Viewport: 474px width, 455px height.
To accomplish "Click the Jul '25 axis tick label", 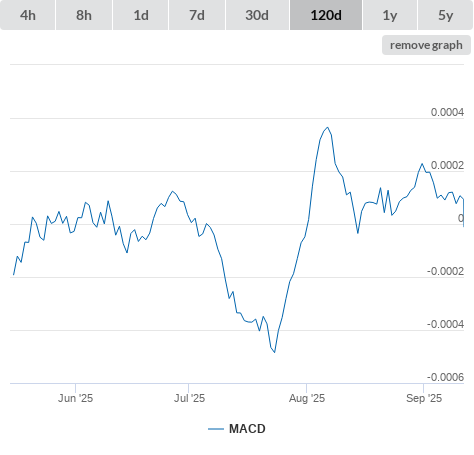I will point(189,398).
